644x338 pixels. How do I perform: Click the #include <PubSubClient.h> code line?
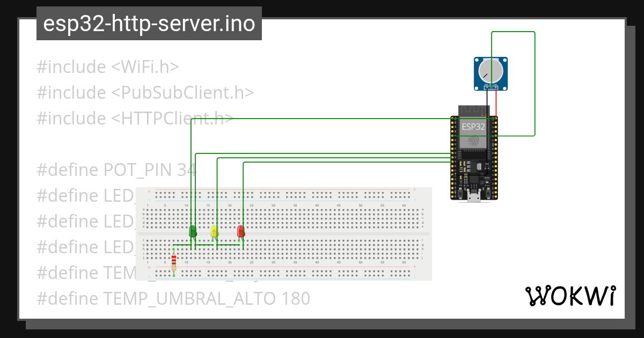[x=145, y=92]
